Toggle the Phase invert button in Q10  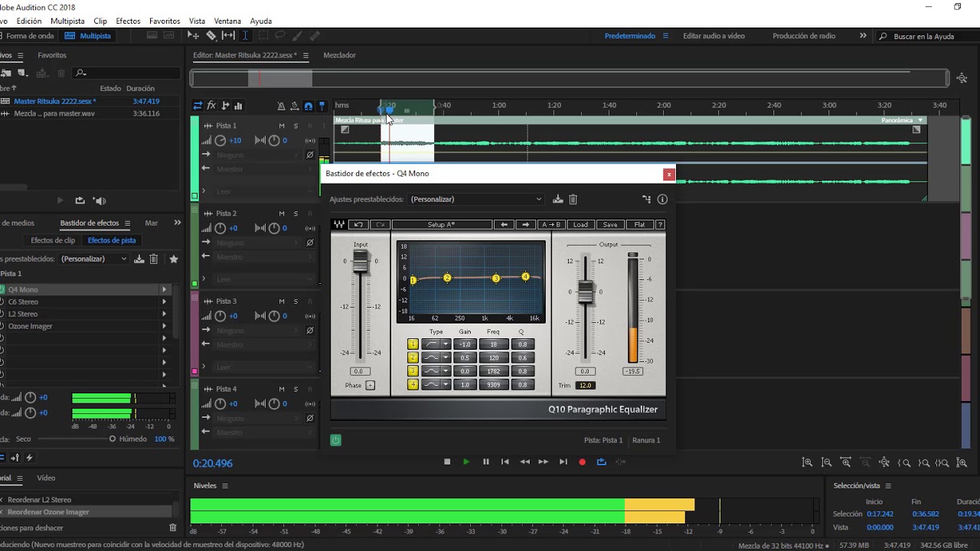click(x=370, y=385)
